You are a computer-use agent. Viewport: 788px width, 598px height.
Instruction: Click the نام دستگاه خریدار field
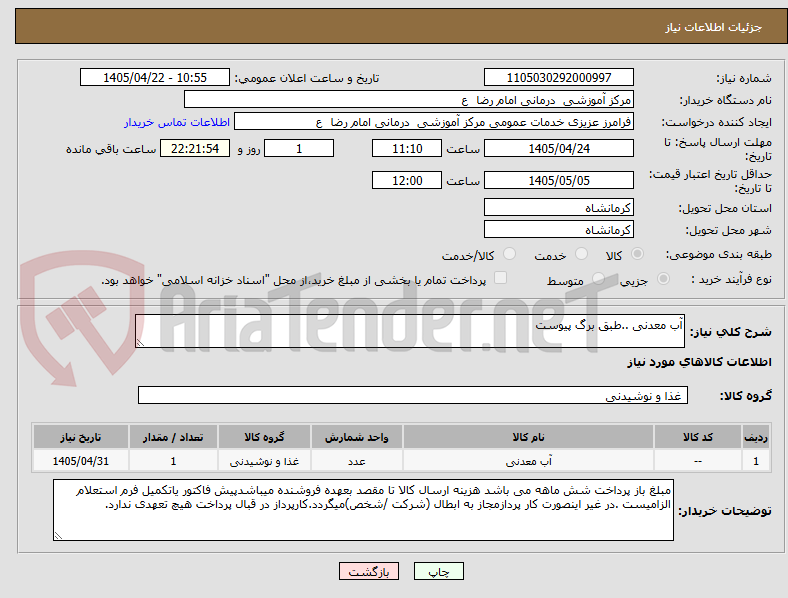[409, 99]
